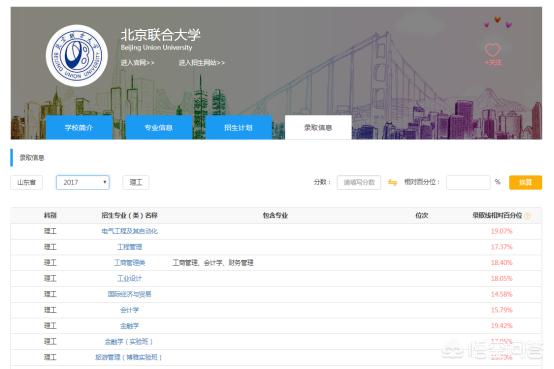Open the 学校简介 tab
This screenshot has width=554, height=369.
(79, 127)
